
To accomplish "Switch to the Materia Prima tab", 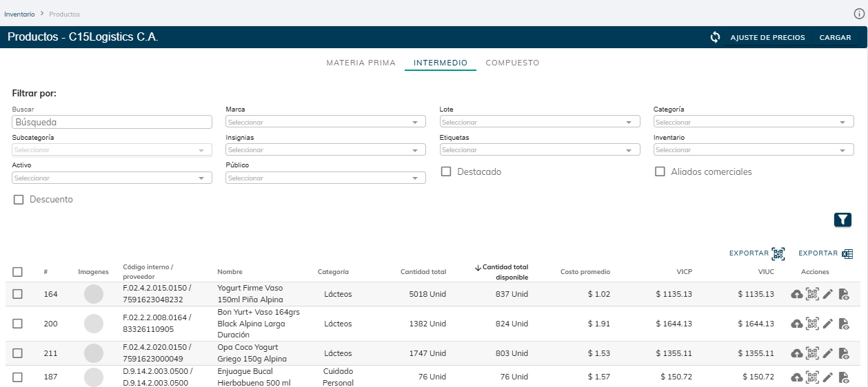I will point(361,63).
